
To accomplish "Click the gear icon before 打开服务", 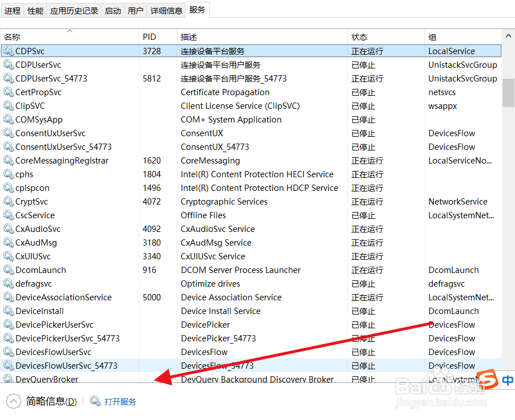I will click(95, 401).
